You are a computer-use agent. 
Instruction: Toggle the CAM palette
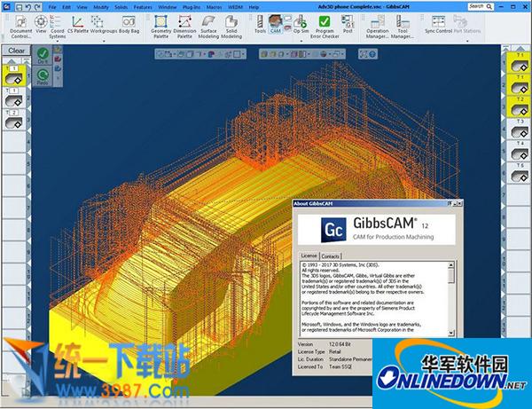tap(275, 25)
